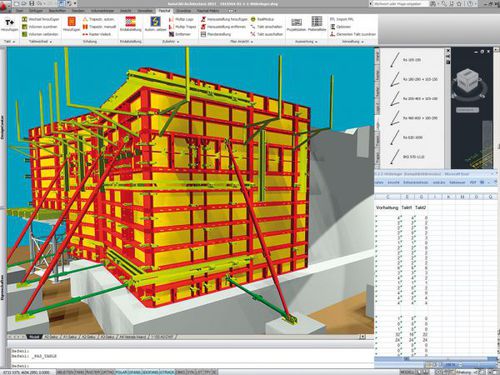Click the InfoCenter favorites star icon
Viewport: 500px width, 375px height.
click(x=458, y=4)
